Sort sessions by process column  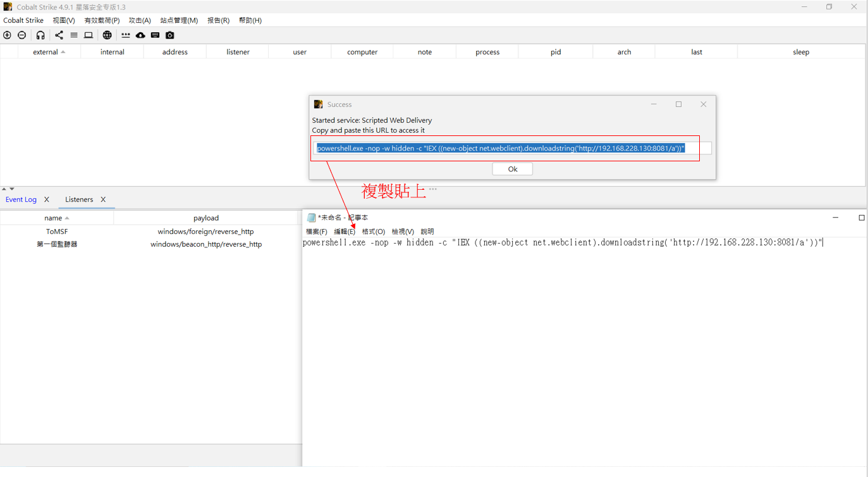coord(487,52)
